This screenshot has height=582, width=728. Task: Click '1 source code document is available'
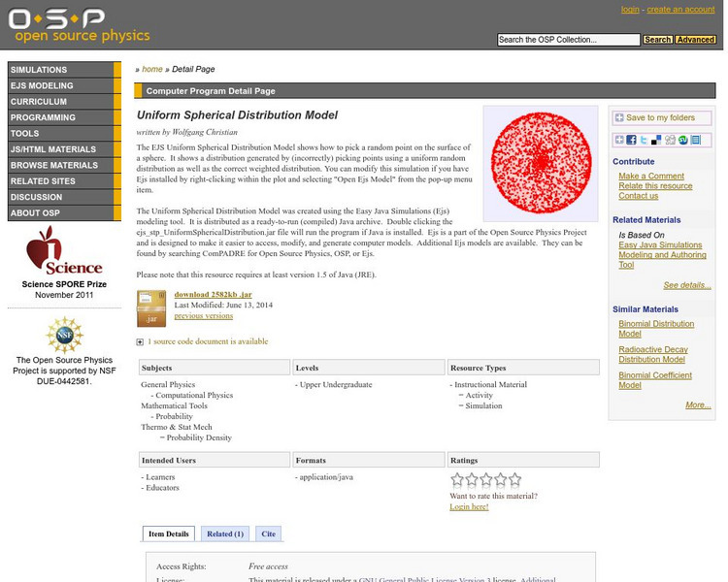click(x=208, y=341)
